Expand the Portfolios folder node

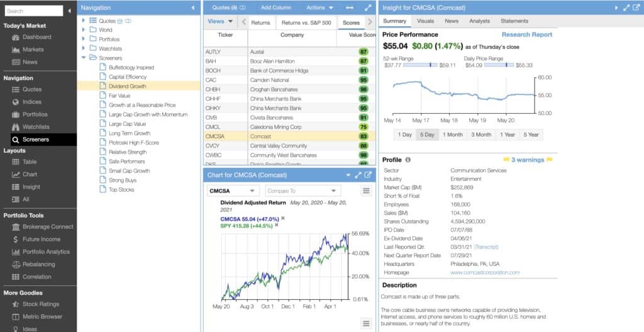pyautogui.click(x=84, y=40)
